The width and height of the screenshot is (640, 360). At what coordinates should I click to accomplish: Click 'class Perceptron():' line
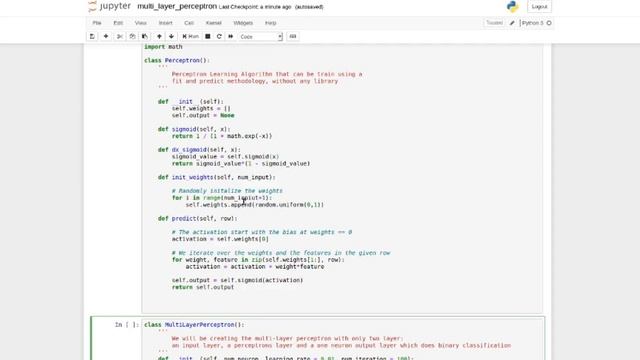(177, 60)
